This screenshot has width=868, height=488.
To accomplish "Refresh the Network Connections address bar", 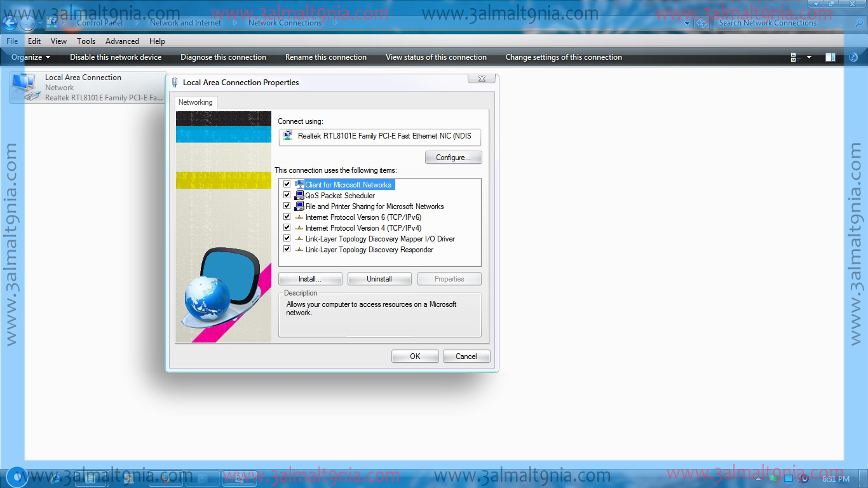I will click(x=702, y=23).
